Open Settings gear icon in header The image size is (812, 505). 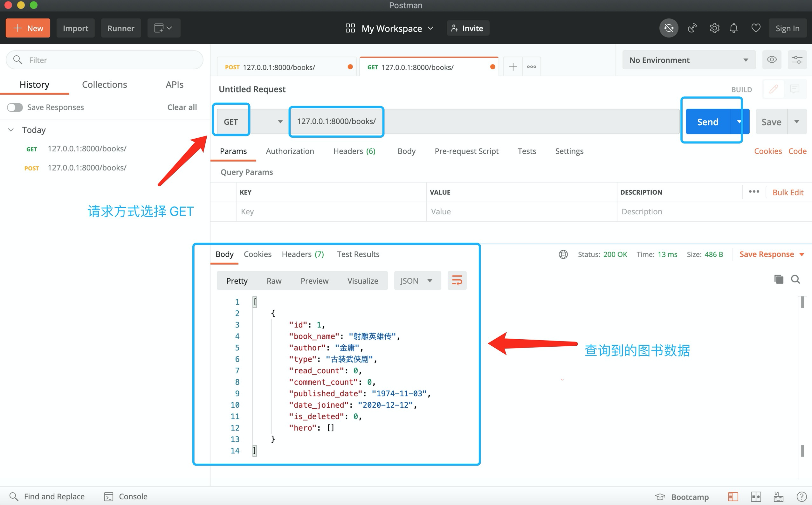click(714, 28)
